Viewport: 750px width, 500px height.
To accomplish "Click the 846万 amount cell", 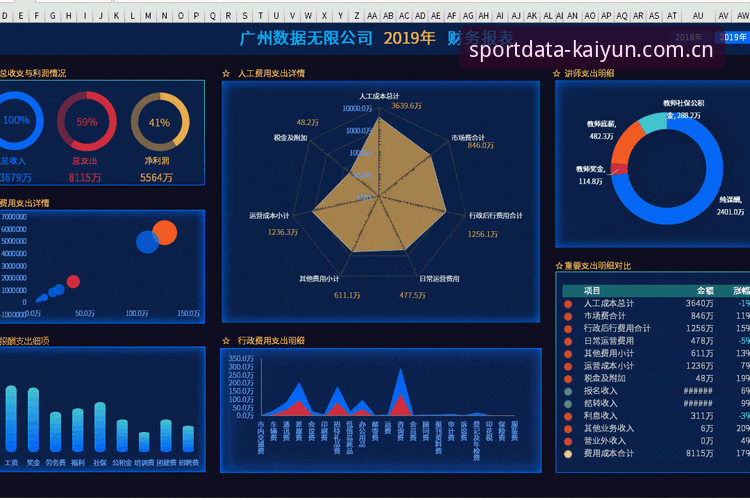I will [x=702, y=316].
